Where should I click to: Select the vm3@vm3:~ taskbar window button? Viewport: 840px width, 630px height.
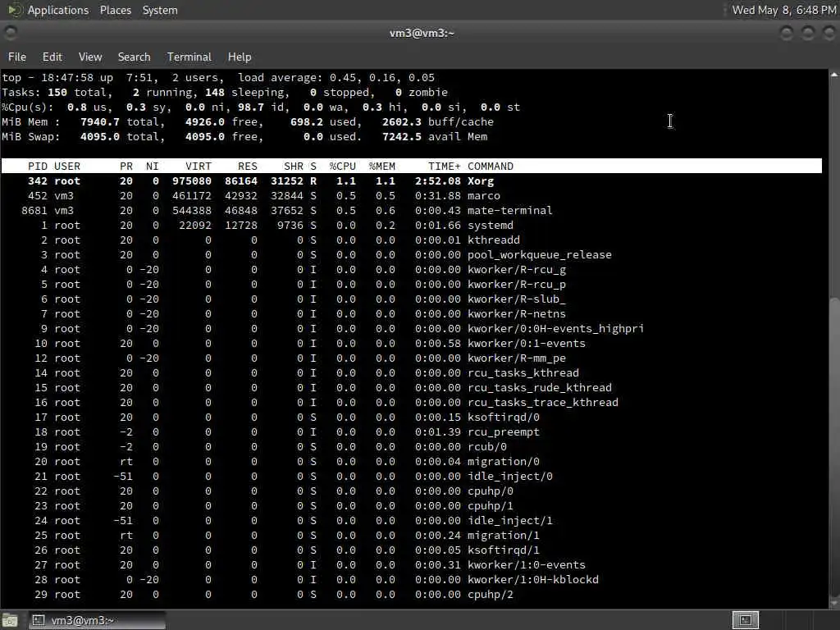(x=97, y=620)
